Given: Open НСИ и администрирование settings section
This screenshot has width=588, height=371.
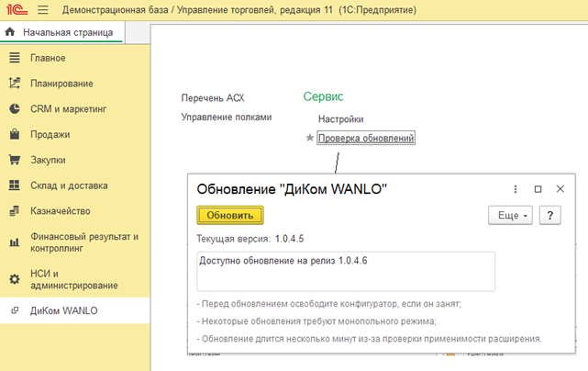Looking at the screenshot, I should (x=73, y=279).
